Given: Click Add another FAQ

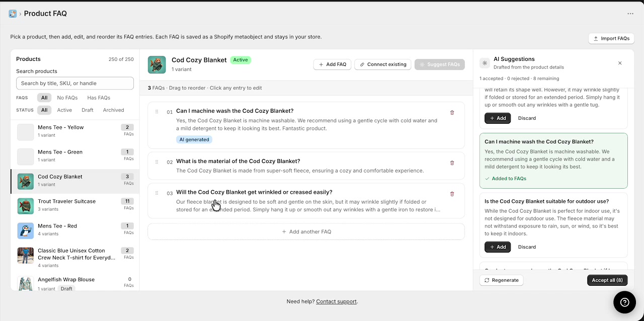Looking at the screenshot, I should click(x=306, y=231).
